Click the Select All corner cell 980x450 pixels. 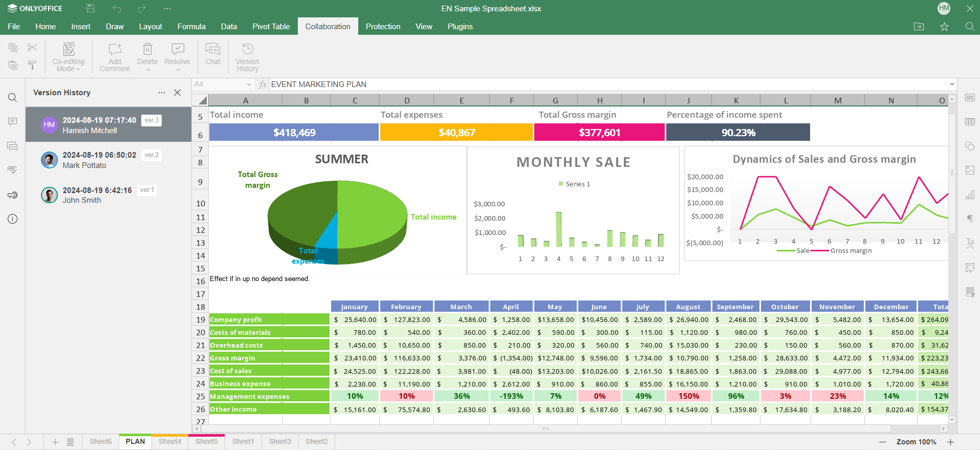(202, 100)
